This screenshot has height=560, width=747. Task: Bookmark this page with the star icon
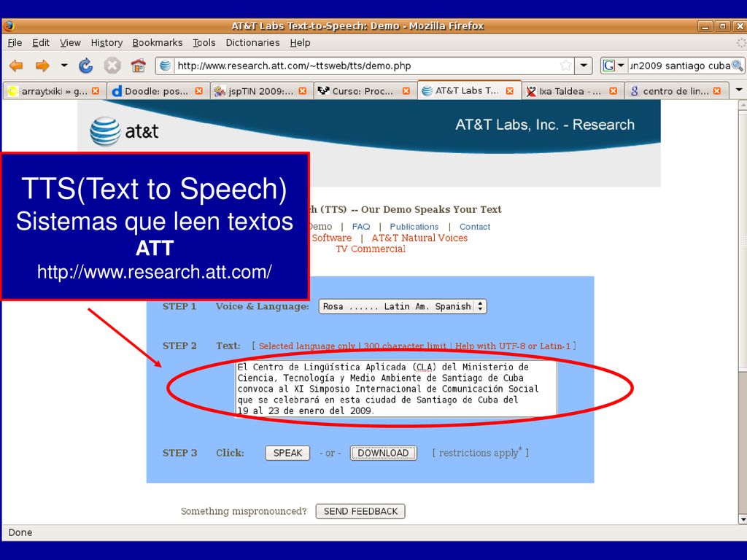point(565,65)
